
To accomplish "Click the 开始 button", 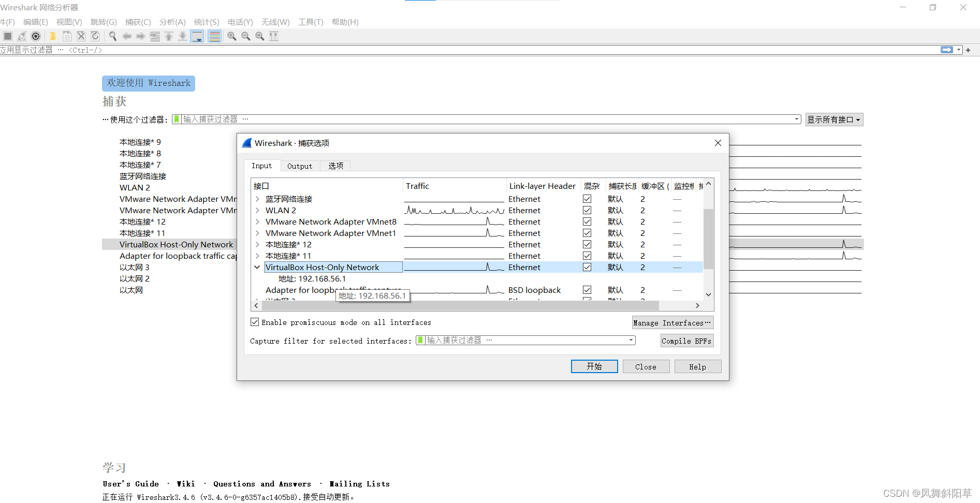I will [x=594, y=366].
